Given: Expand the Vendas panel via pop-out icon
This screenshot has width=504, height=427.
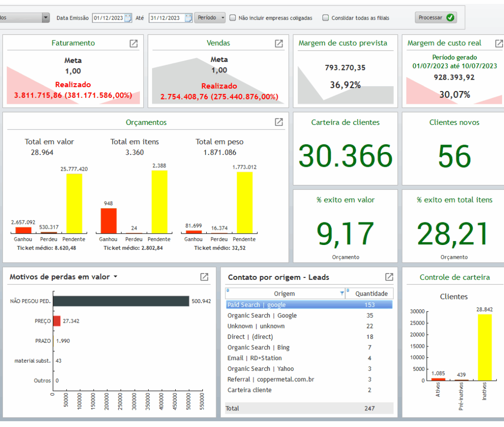Looking at the screenshot, I should click(279, 43).
